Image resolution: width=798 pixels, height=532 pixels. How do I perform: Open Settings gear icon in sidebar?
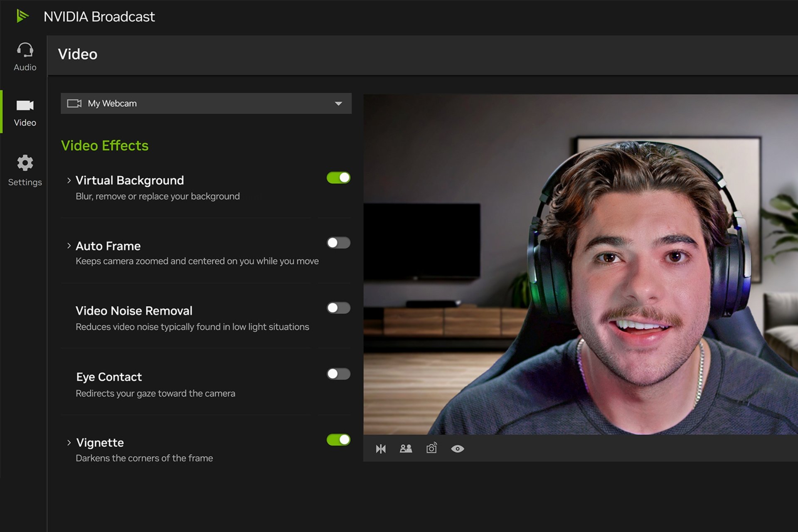(x=25, y=163)
